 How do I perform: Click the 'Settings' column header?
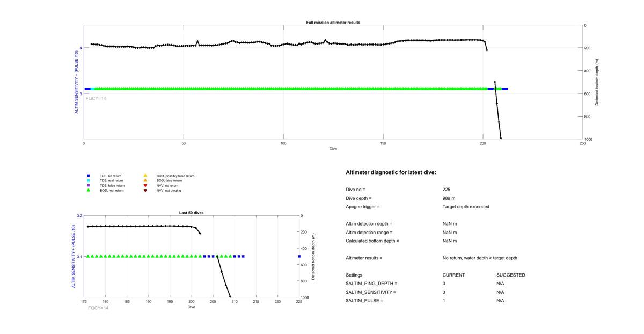pos(354,275)
